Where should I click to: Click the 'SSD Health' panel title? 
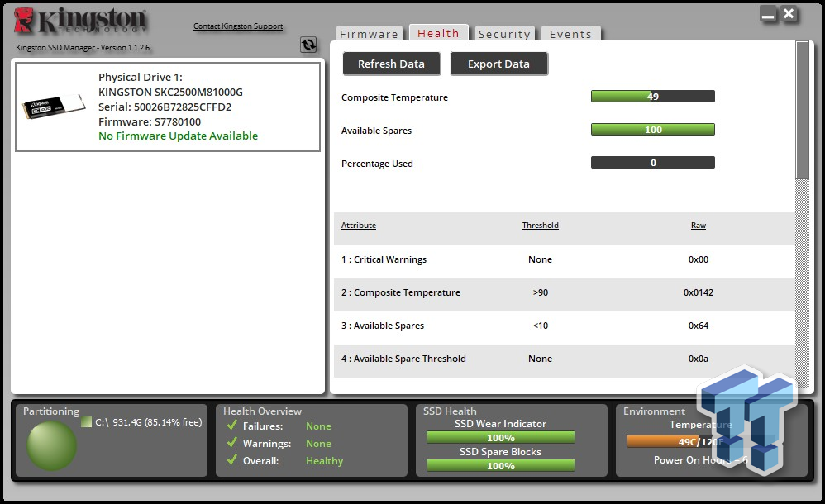point(450,411)
